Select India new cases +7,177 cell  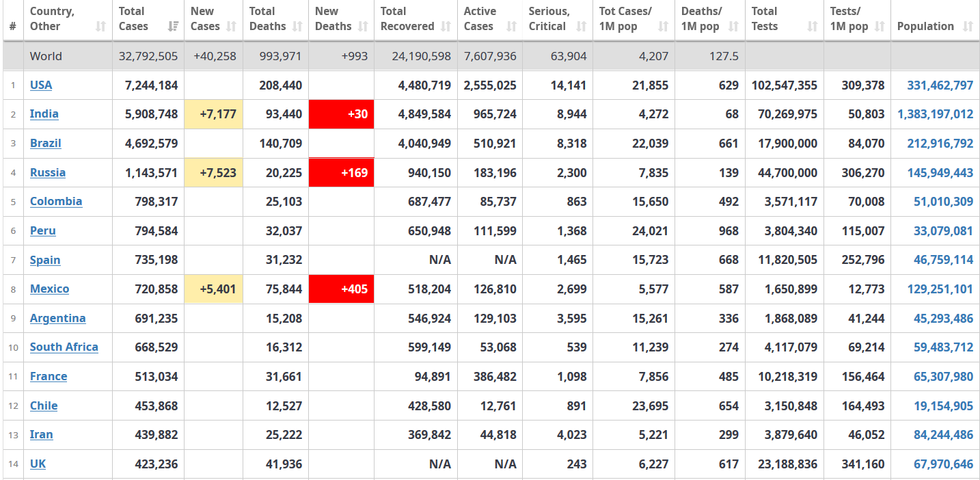[x=214, y=114]
